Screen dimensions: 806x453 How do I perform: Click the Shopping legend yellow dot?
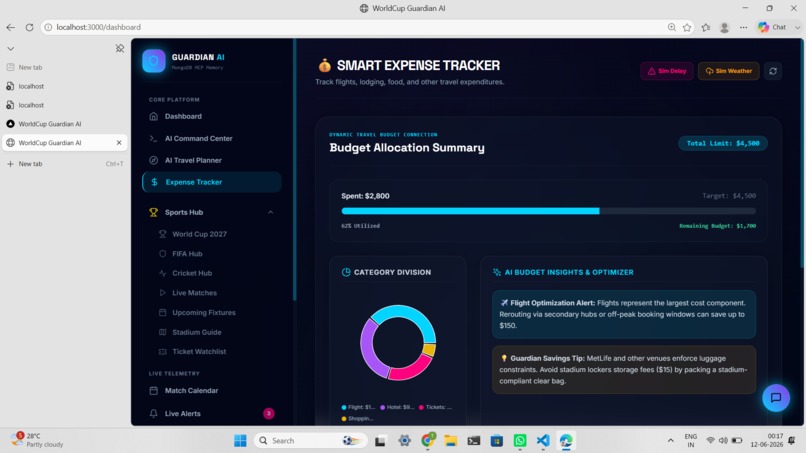pos(344,419)
